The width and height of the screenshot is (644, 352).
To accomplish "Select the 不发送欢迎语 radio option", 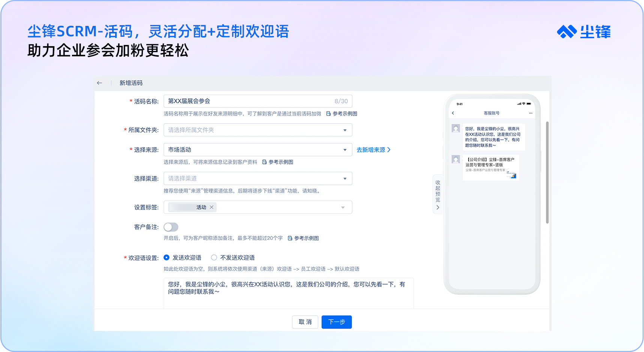I will pos(214,257).
